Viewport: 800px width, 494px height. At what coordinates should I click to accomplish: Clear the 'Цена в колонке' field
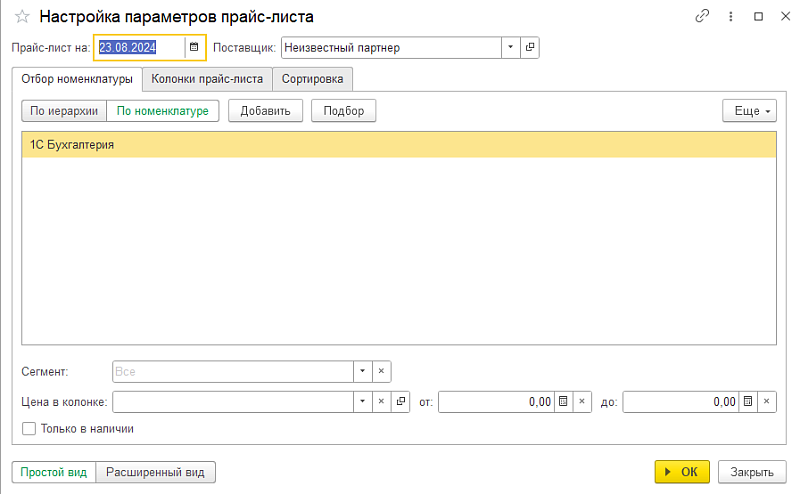[381, 401]
